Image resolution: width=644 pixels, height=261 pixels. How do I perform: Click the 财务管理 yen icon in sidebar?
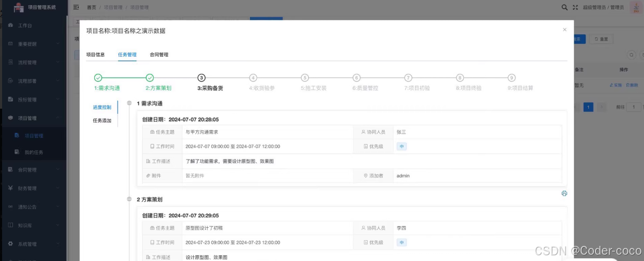click(10, 188)
